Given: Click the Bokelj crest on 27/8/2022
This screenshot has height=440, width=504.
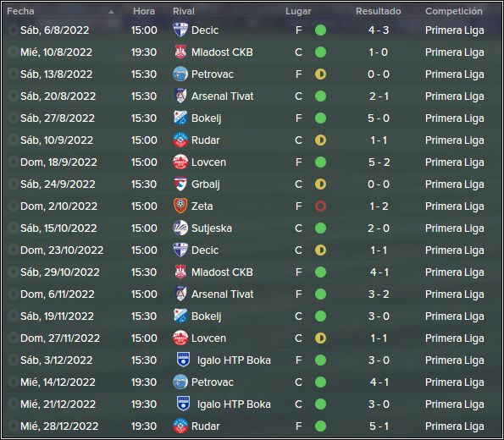Looking at the screenshot, I should click(x=180, y=118).
